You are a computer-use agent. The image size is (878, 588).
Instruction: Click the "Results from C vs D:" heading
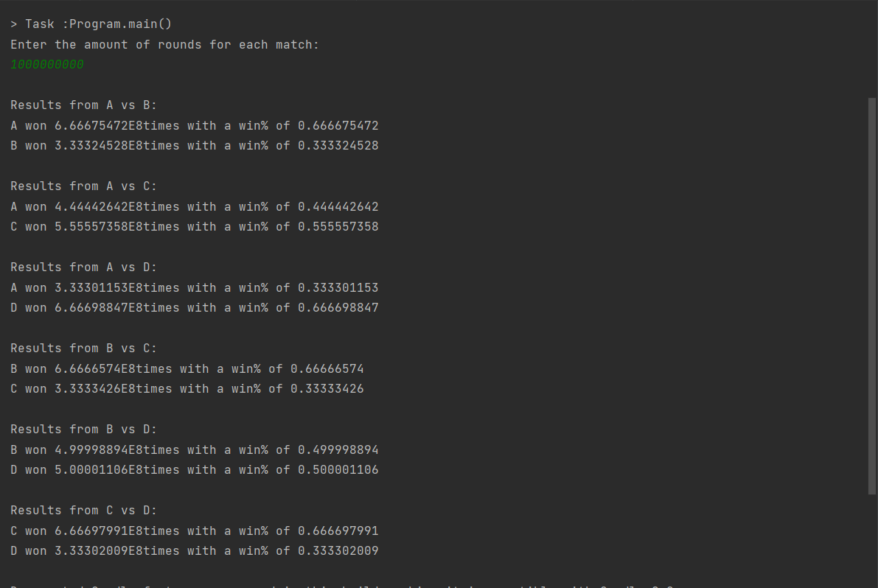83,511
